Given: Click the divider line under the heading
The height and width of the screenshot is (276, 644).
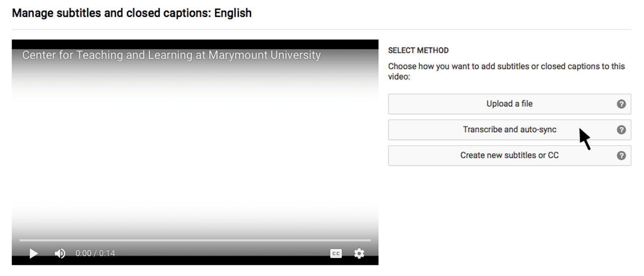Looking at the screenshot, I should pyautogui.click(x=322, y=29).
